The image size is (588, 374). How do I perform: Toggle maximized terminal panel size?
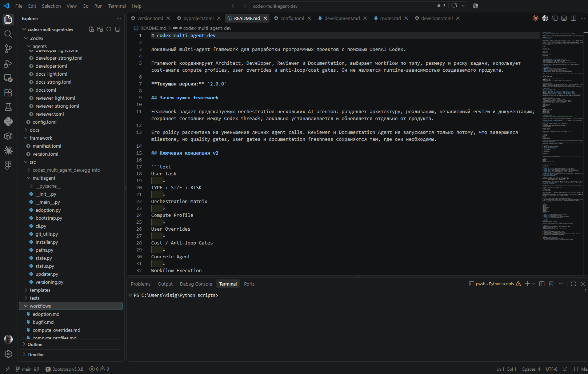click(x=573, y=284)
